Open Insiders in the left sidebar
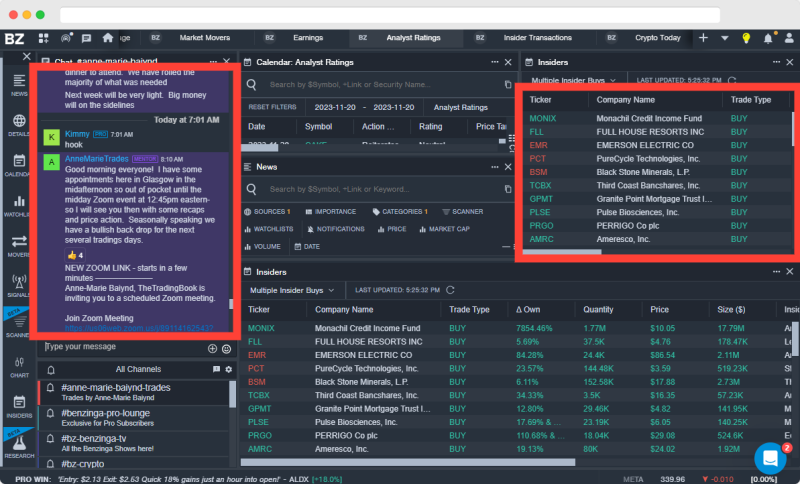Screen dimensions: 800x484 point(19,407)
